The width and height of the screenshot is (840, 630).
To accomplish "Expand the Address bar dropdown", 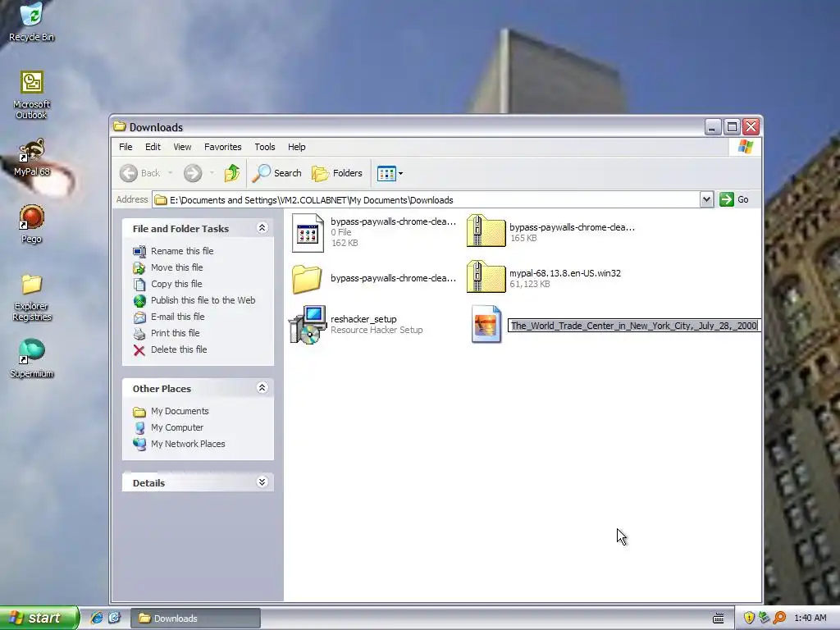I will click(x=706, y=200).
